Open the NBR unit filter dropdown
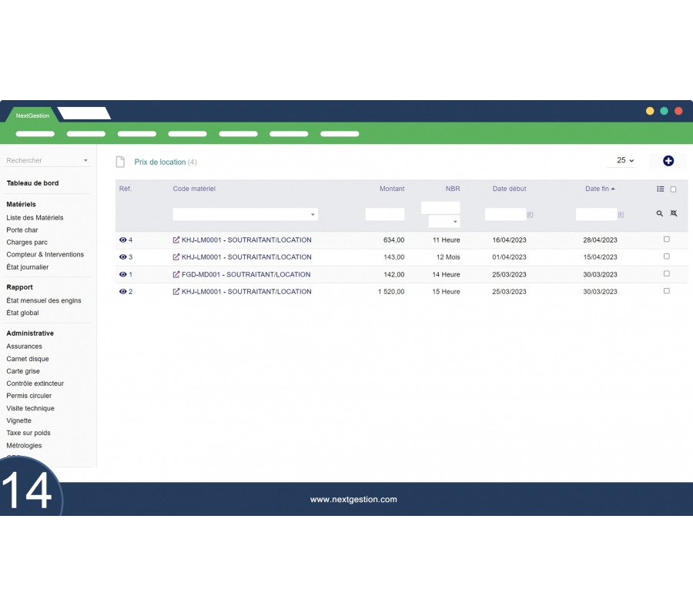The height and width of the screenshot is (616, 693). pyautogui.click(x=444, y=222)
